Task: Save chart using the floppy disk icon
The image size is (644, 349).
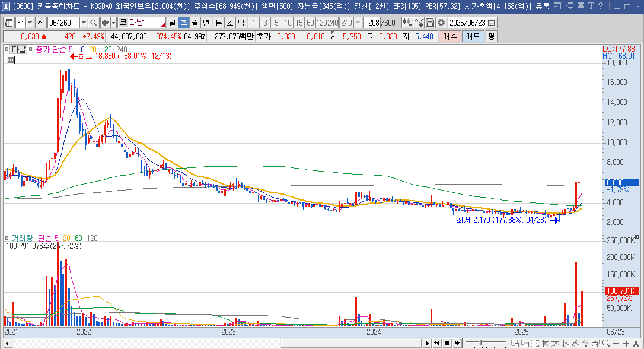Action: tap(429, 23)
